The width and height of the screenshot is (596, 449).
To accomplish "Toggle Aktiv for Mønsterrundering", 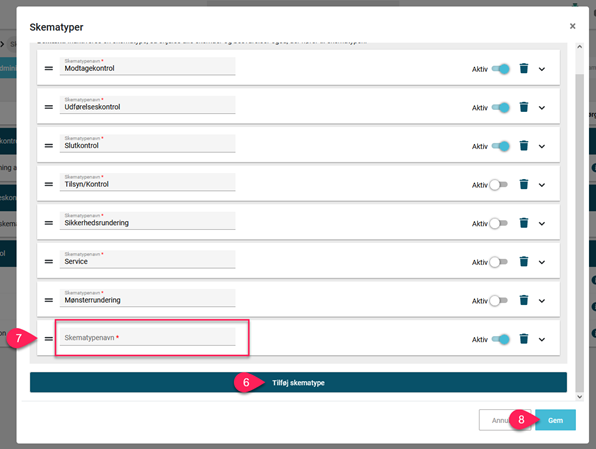I will [498, 301].
